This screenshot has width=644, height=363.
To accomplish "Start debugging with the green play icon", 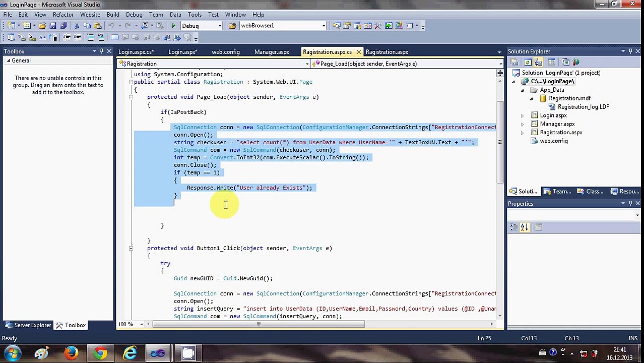I will 173,26.
